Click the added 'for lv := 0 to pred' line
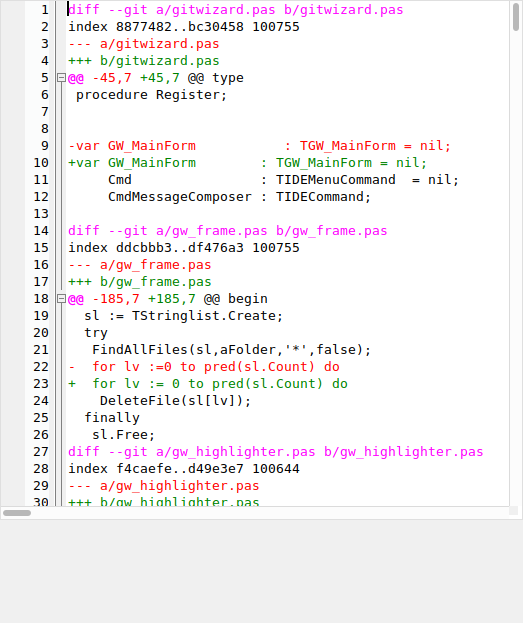 coord(208,383)
